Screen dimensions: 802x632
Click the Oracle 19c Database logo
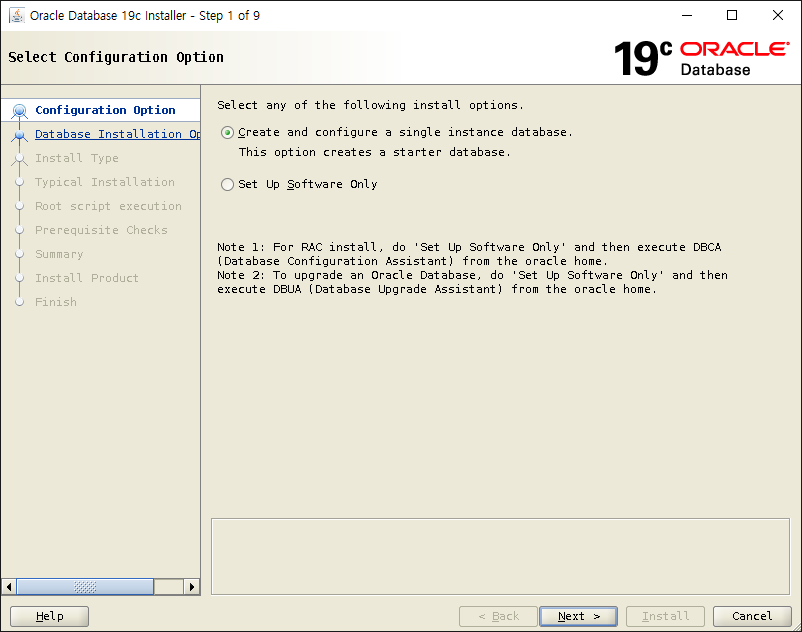point(701,58)
